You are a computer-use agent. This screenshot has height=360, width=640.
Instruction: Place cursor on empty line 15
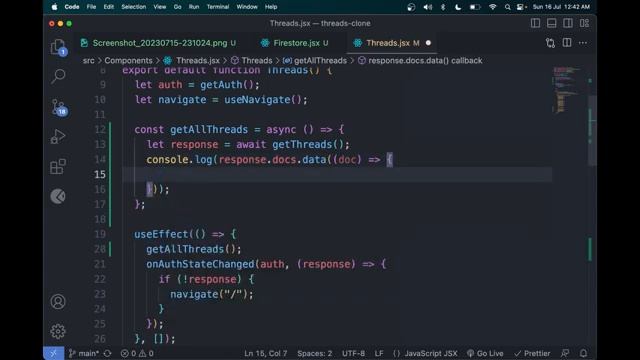pos(337,174)
